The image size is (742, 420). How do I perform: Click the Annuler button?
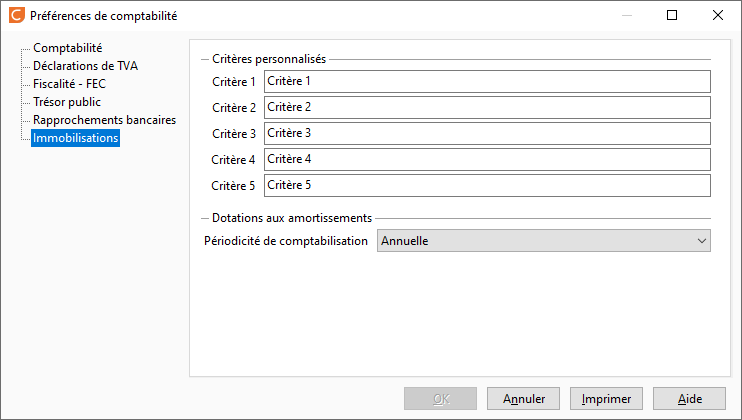pos(523,399)
